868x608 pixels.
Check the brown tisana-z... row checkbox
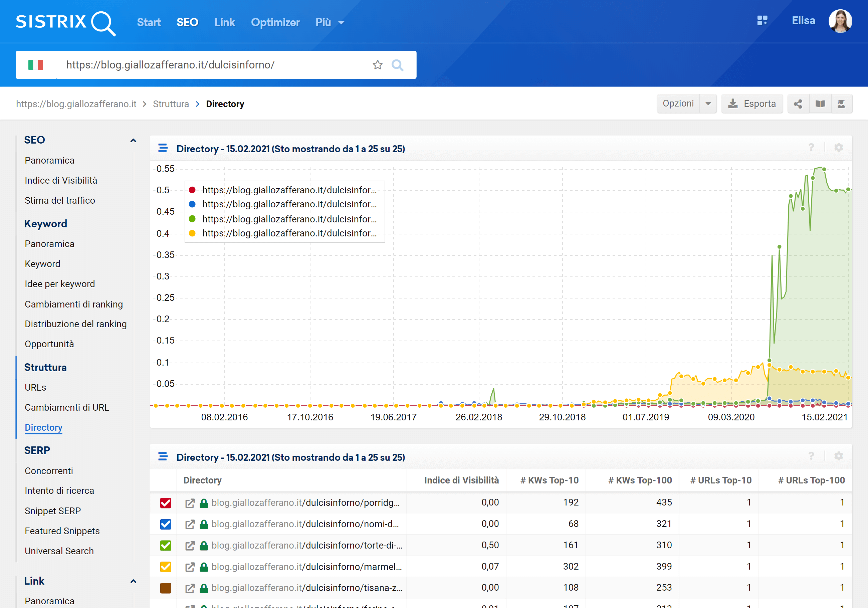[x=166, y=588]
